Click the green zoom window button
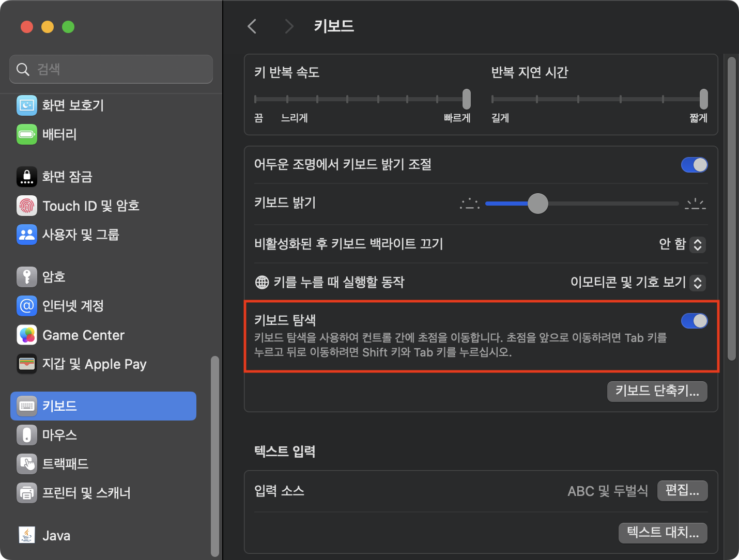Screen dimensions: 739x560 68,27
